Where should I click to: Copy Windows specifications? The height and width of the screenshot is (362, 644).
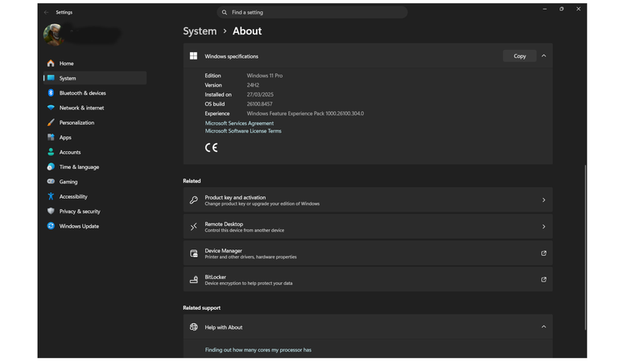pos(519,56)
